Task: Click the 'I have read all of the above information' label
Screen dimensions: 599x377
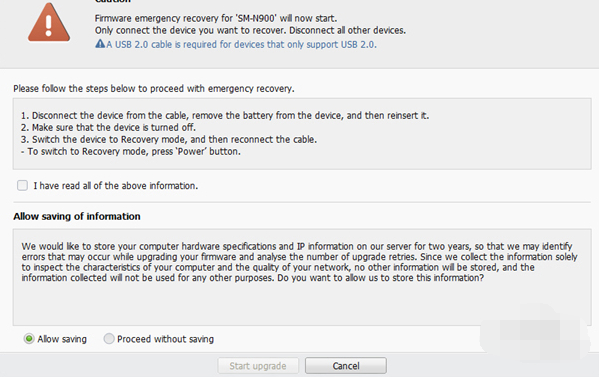Action: click(x=116, y=186)
